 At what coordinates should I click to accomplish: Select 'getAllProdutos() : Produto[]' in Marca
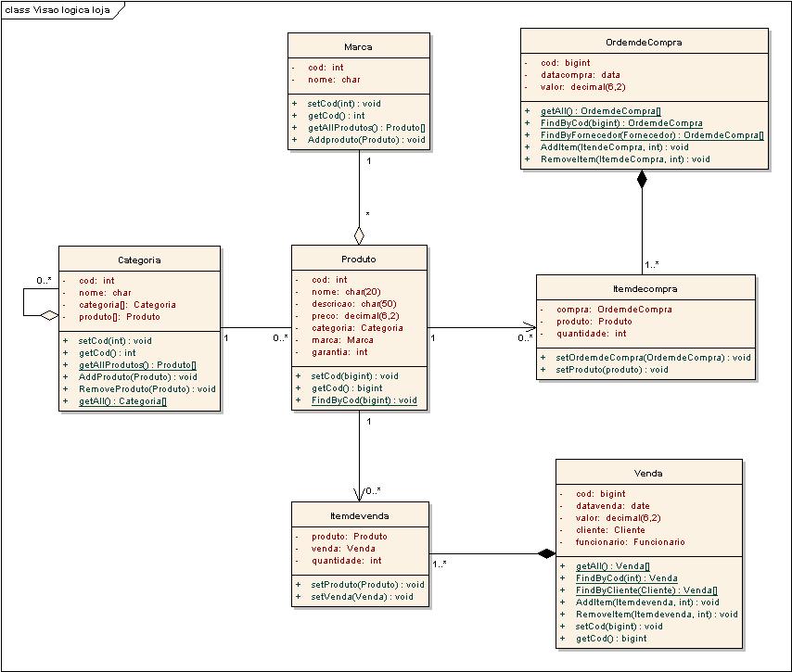366,128
